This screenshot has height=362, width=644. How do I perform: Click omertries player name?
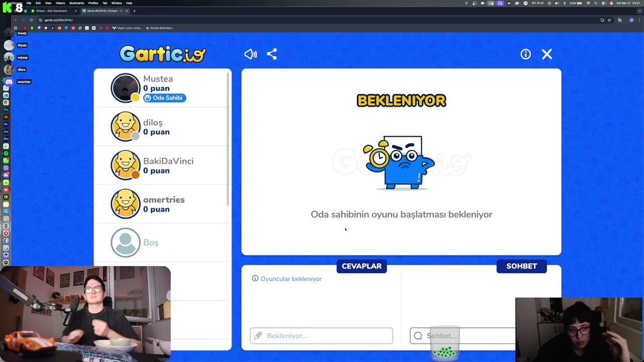(164, 200)
